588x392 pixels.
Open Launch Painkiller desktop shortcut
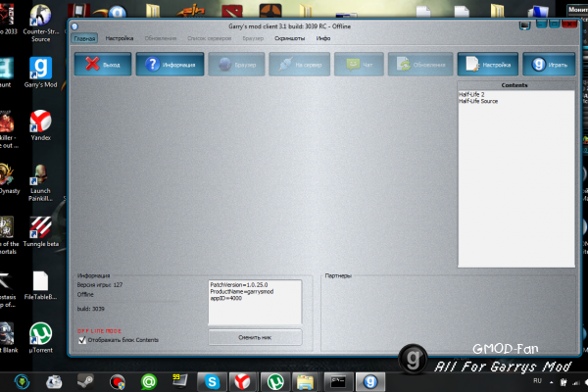40,182
